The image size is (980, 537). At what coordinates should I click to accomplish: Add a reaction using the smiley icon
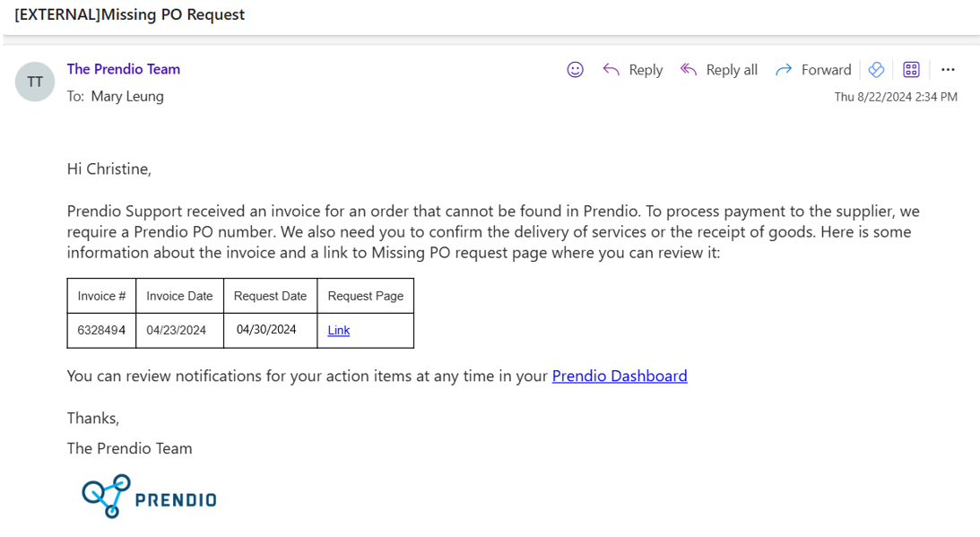pos(575,69)
